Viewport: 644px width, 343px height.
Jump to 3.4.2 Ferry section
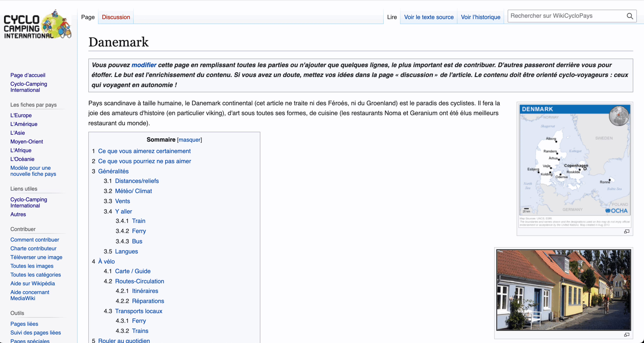[139, 231]
